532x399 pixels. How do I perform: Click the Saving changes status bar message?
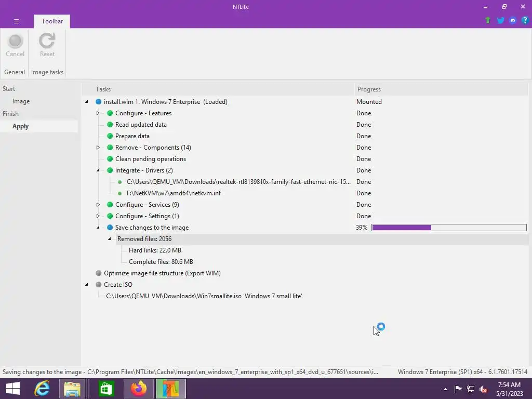[x=190, y=372]
